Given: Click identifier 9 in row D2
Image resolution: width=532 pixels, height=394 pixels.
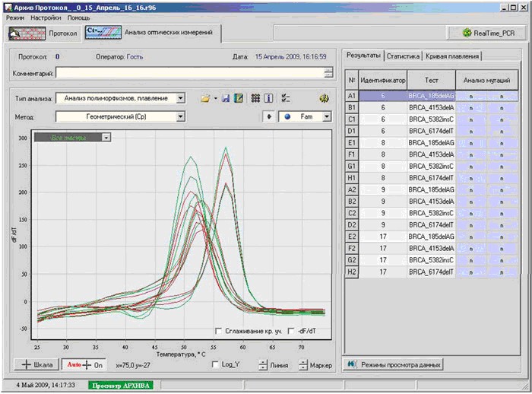Looking at the screenshot, I should (x=383, y=225).
